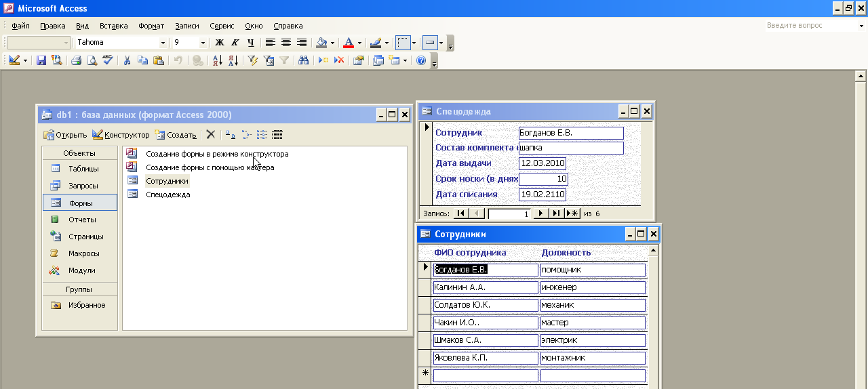This screenshot has height=389, width=868.
Task: Open the Записи menu
Action: [187, 26]
